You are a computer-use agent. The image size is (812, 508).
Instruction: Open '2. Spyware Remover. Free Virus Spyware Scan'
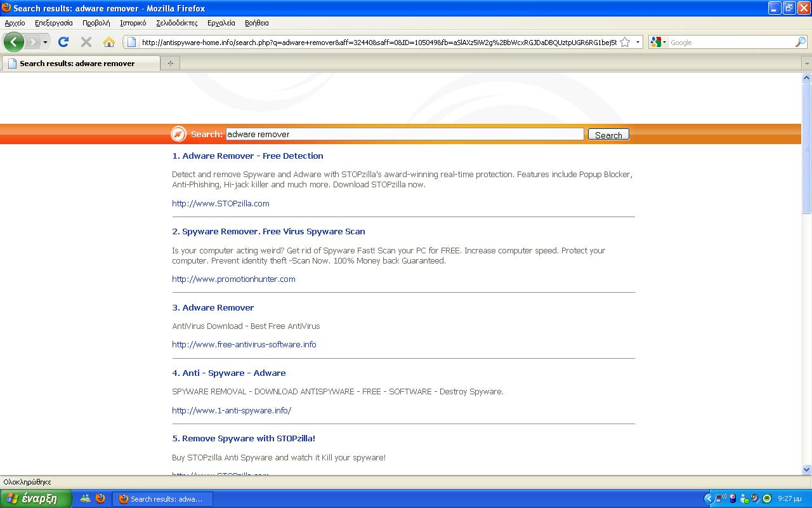pyautogui.click(x=268, y=231)
